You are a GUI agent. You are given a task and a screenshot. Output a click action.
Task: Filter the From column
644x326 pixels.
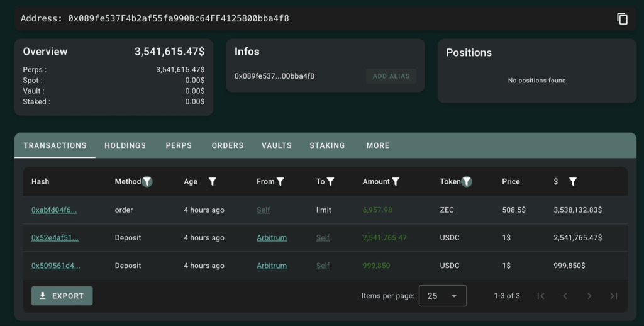(280, 181)
